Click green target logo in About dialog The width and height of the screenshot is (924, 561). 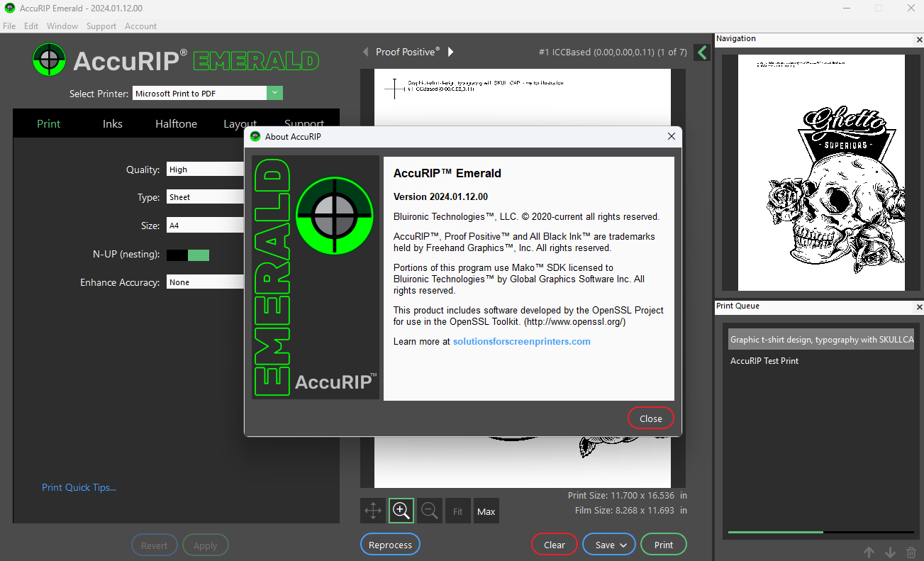click(334, 215)
